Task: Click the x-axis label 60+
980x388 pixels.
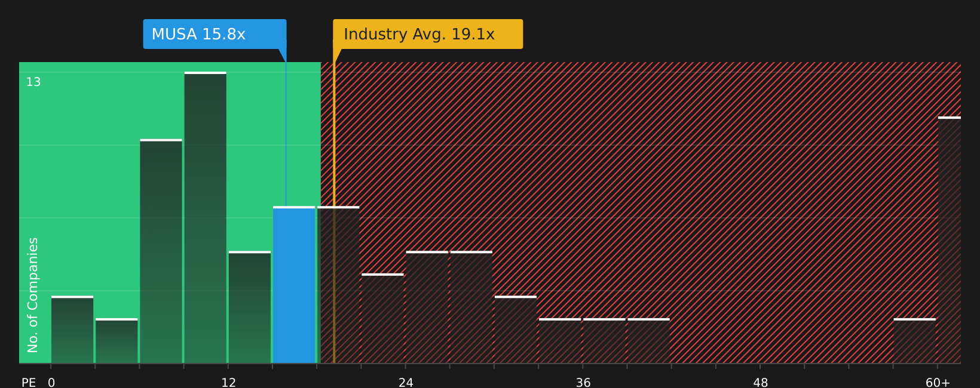Action: 938,383
